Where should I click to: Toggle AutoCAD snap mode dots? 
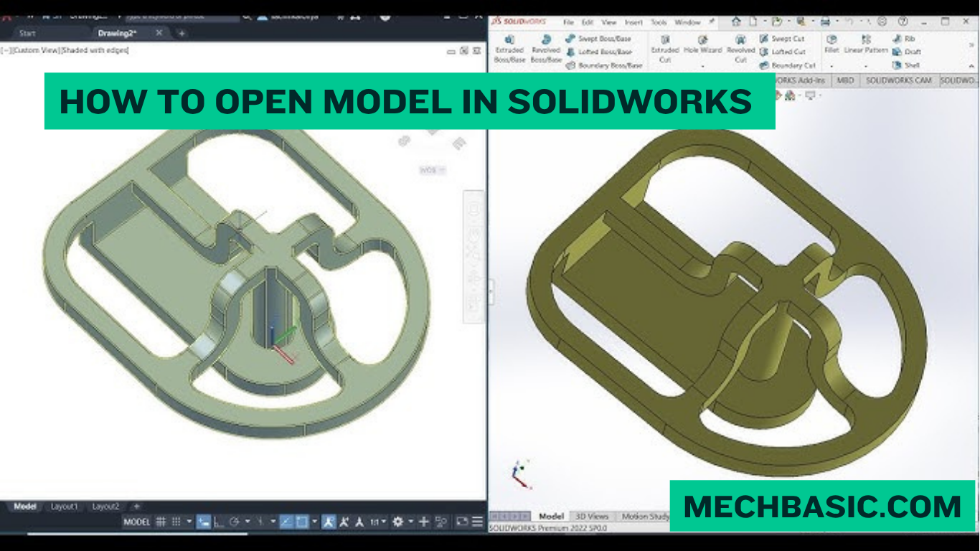176,522
